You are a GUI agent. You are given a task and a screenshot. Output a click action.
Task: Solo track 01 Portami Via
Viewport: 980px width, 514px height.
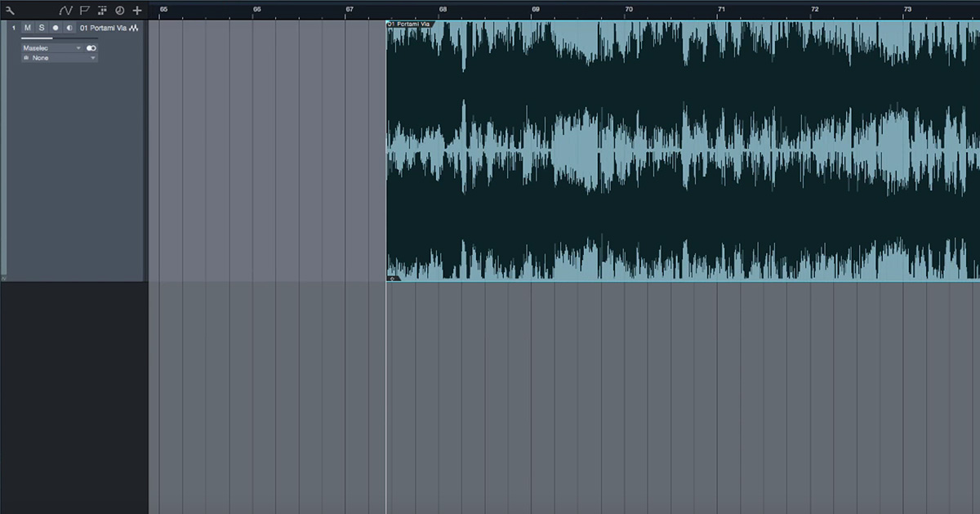tap(41, 28)
